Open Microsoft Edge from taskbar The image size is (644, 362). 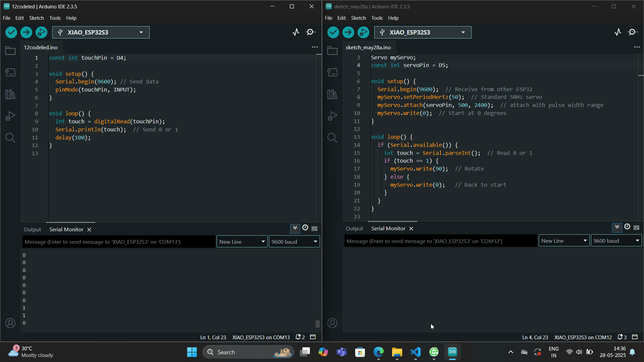coord(378,352)
